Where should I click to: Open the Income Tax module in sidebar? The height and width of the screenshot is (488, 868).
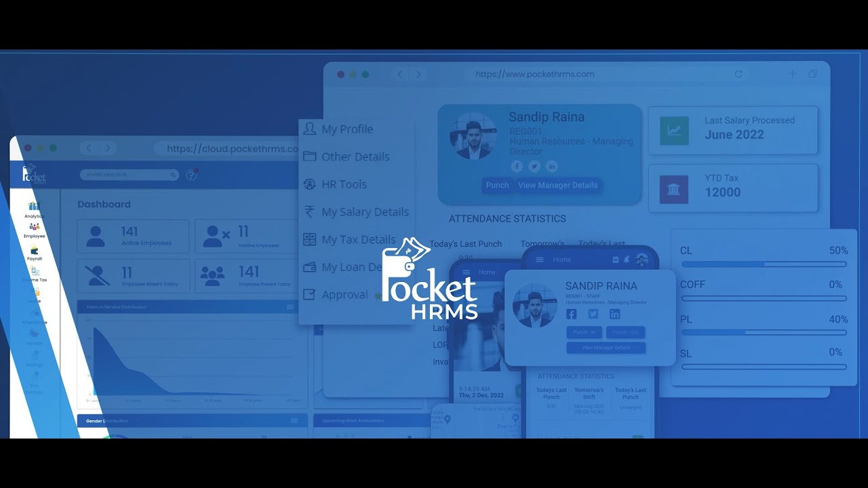click(x=34, y=274)
